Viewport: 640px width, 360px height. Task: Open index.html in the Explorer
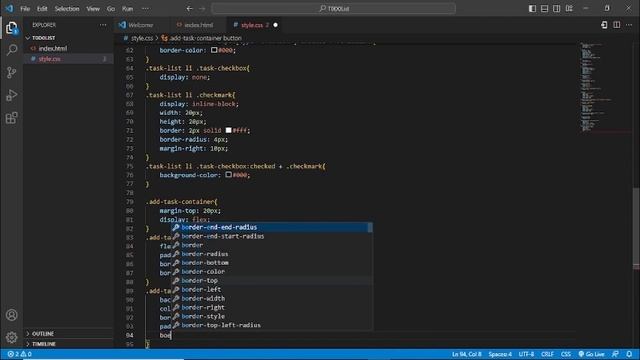[53, 48]
